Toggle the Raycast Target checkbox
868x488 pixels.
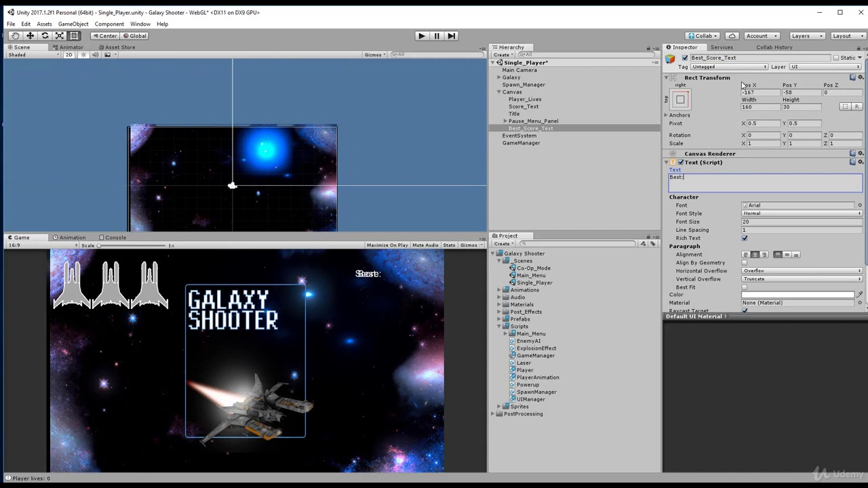coord(745,310)
